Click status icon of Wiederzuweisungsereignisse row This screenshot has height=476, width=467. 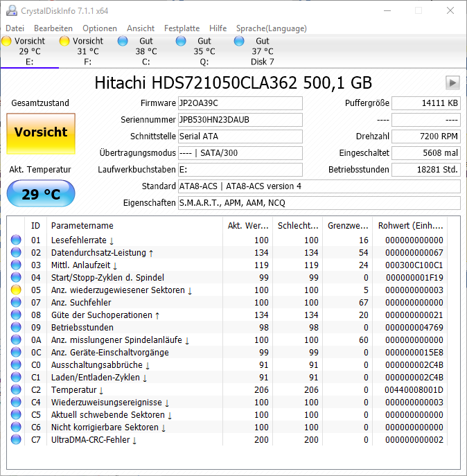16,402
